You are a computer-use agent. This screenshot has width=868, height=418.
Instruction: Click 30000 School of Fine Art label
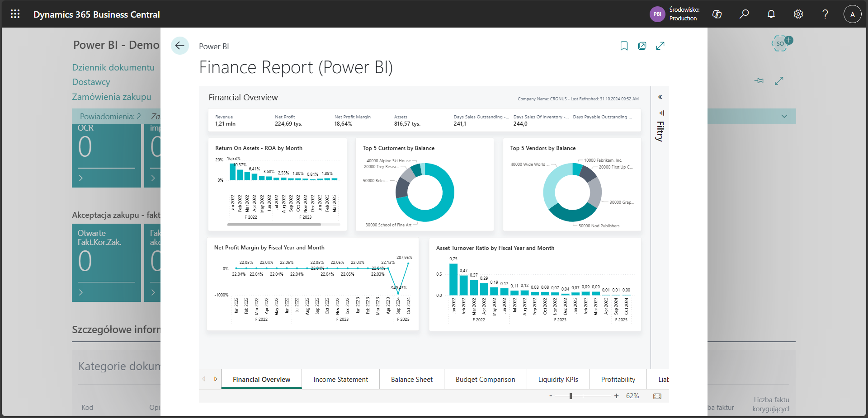(388, 225)
